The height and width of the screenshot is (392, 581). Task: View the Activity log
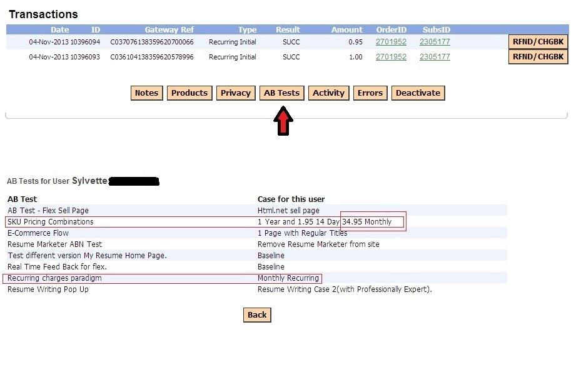pyautogui.click(x=328, y=93)
